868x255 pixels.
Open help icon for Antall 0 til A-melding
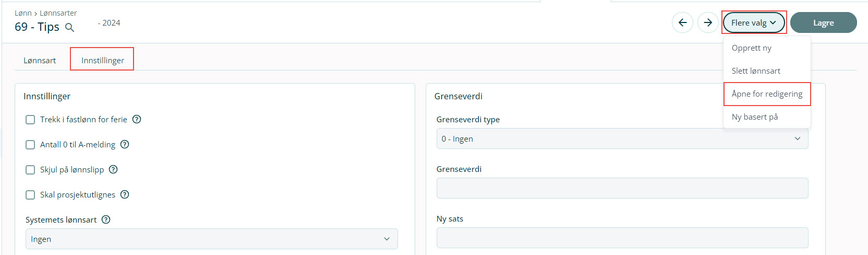pyautogui.click(x=125, y=144)
